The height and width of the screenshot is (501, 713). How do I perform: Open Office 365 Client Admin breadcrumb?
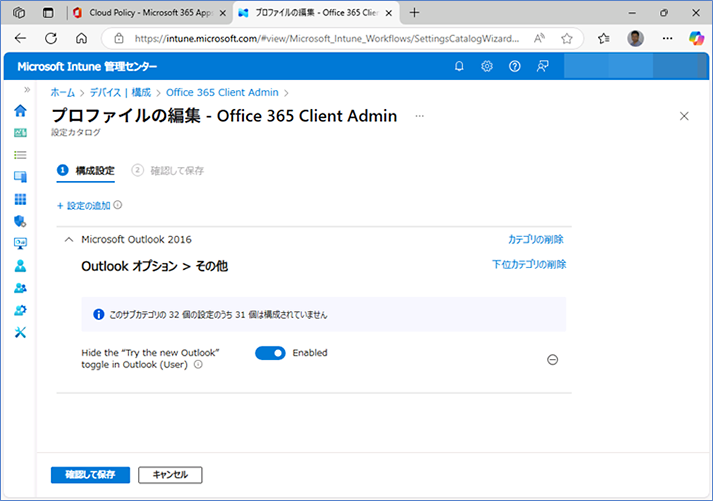point(222,92)
